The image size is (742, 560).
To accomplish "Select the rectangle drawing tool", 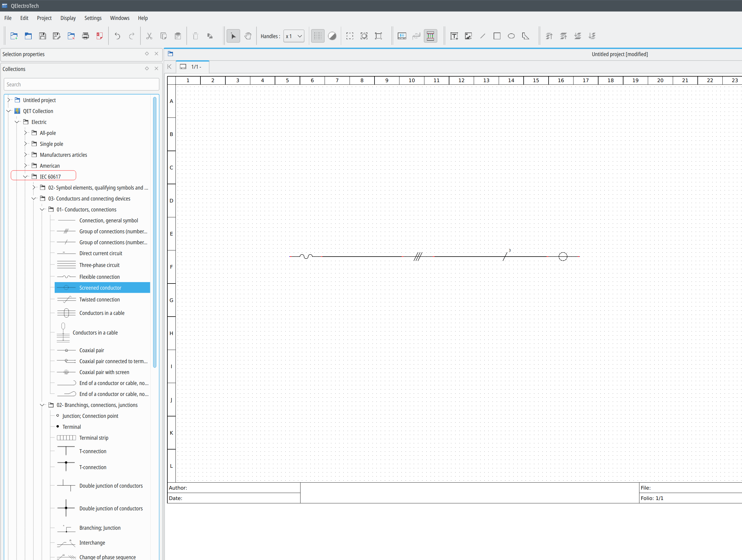I will (497, 36).
